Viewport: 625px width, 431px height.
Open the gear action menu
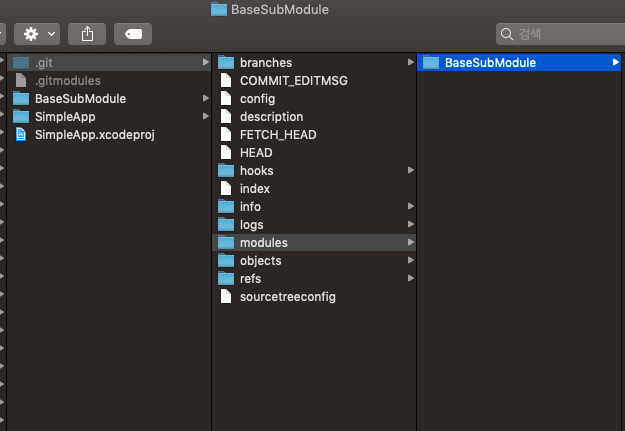37,34
